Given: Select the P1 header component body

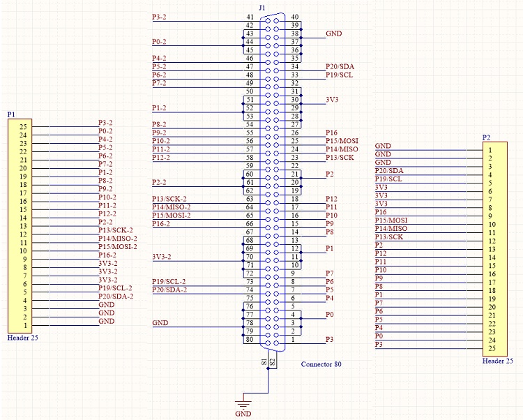Looking at the screenshot, I should pyautogui.click(x=20, y=225).
